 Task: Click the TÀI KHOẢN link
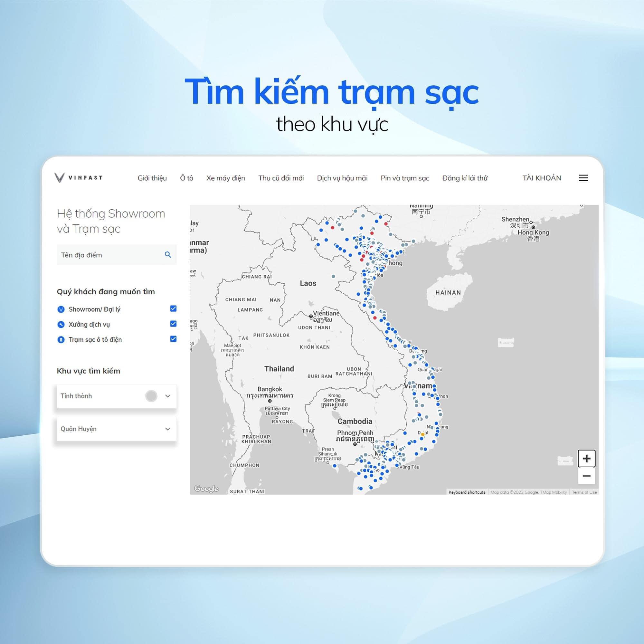click(x=542, y=178)
